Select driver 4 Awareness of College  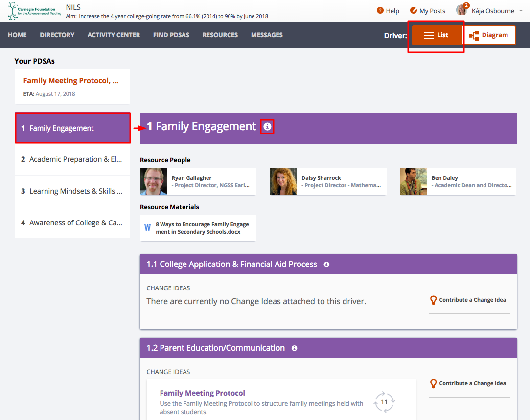72,223
